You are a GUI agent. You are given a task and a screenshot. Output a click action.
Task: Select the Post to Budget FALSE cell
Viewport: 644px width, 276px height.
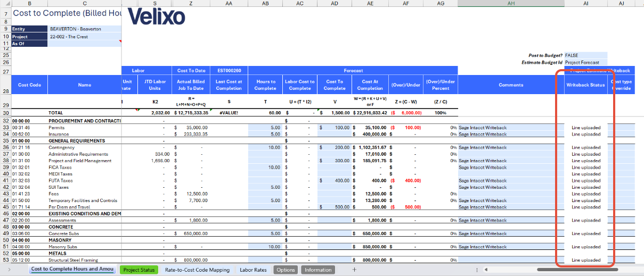(x=585, y=55)
